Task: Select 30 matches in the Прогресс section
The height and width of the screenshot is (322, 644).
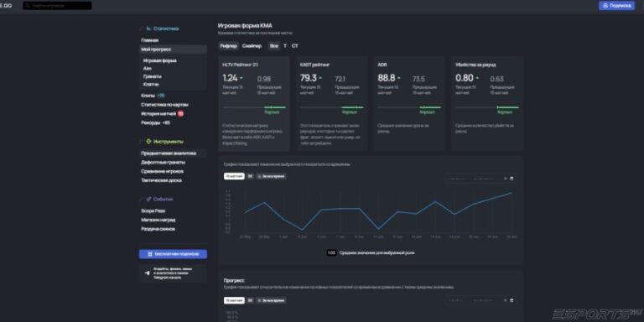Action: pyautogui.click(x=250, y=300)
